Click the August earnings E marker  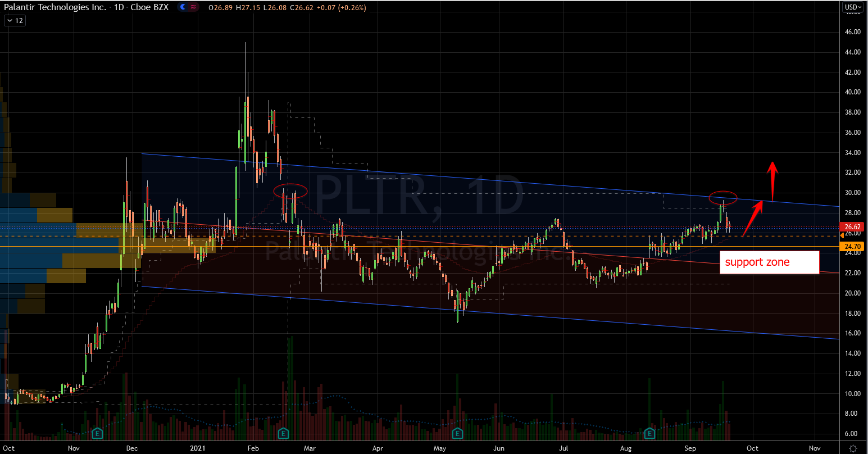[x=650, y=433]
